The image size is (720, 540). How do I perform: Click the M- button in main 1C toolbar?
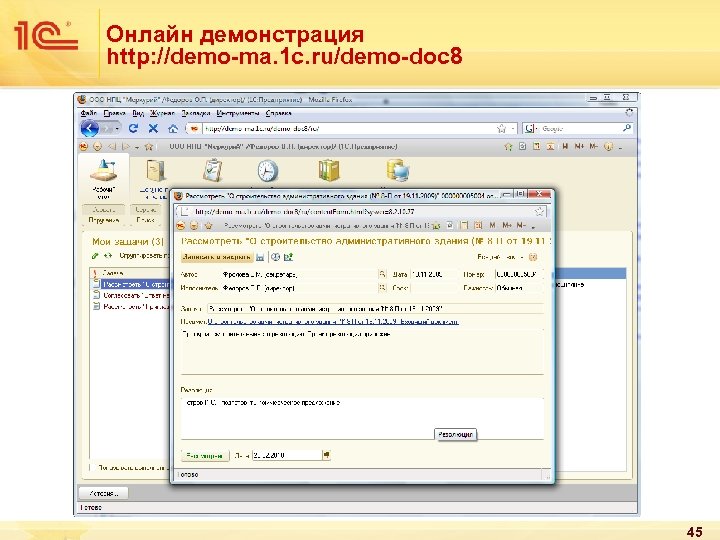coord(594,146)
